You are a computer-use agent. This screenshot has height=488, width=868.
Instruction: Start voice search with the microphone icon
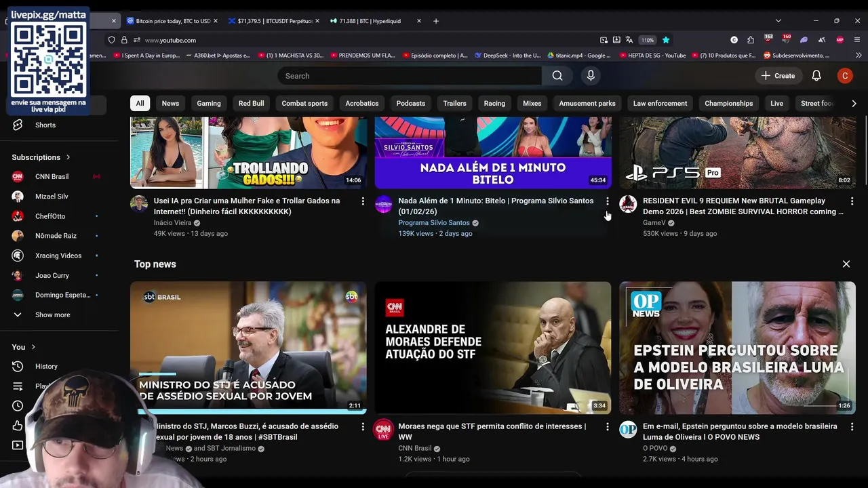[x=591, y=76]
